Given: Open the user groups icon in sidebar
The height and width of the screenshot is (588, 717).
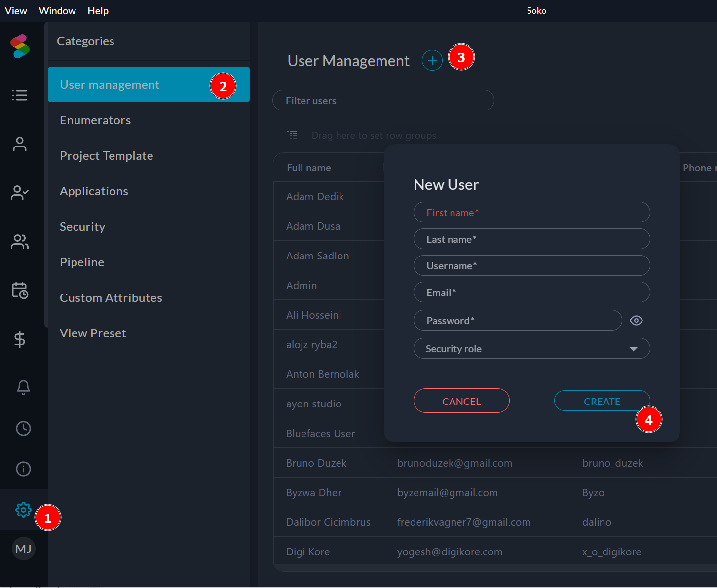Looking at the screenshot, I should [x=20, y=242].
